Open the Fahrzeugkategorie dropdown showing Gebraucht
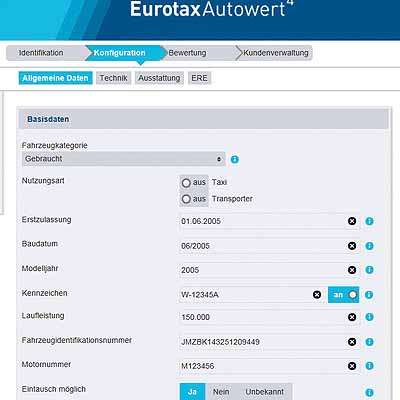Screen dimensions: 400x400 click(x=124, y=159)
